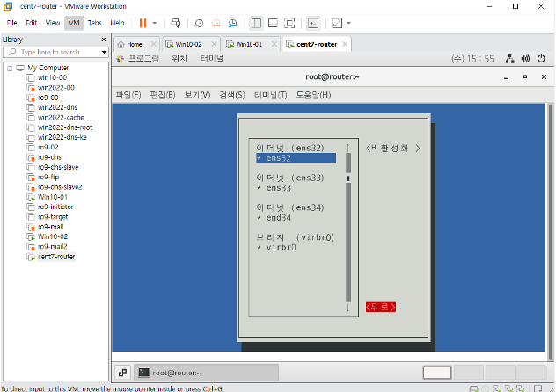Click the connection list scrollbar
Screen dimensions: 556x392
click(347, 228)
